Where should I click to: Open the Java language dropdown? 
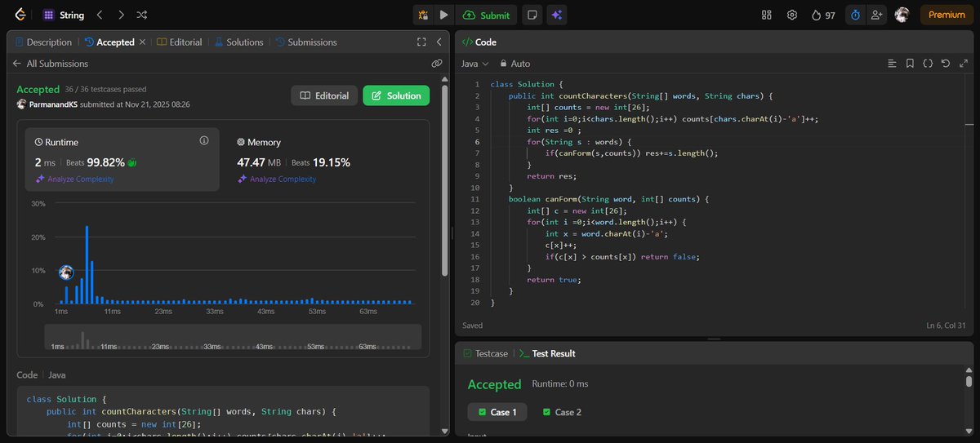point(474,63)
